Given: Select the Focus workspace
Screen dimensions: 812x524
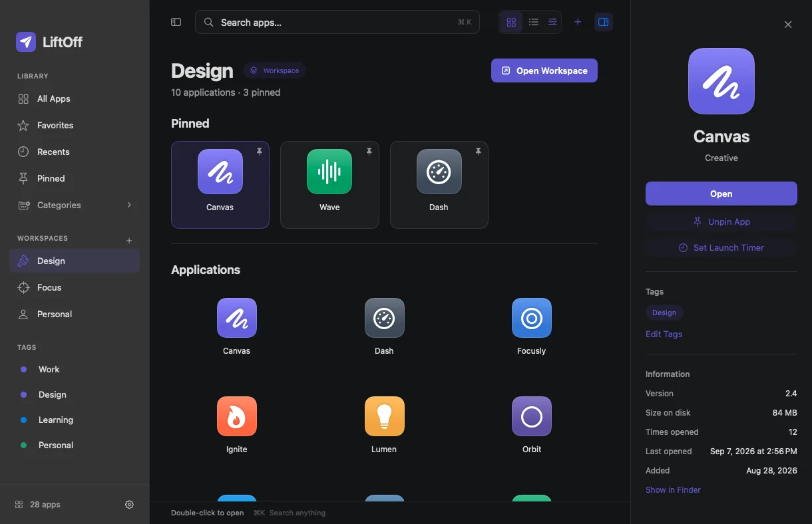Looking at the screenshot, I should point(75,287).
